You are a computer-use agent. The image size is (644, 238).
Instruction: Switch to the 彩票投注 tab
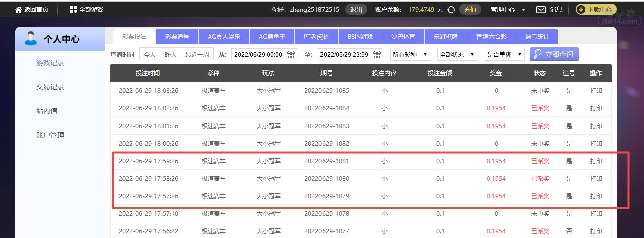point(134,37)
